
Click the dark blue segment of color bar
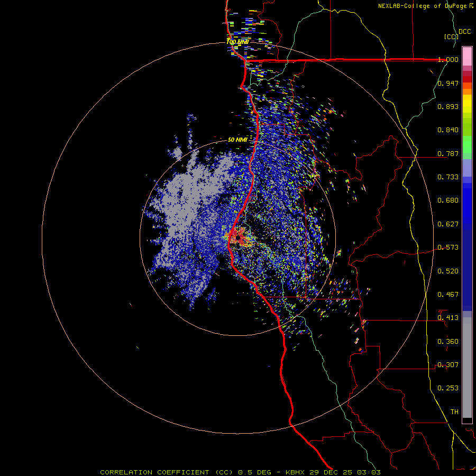click(467, 270)
